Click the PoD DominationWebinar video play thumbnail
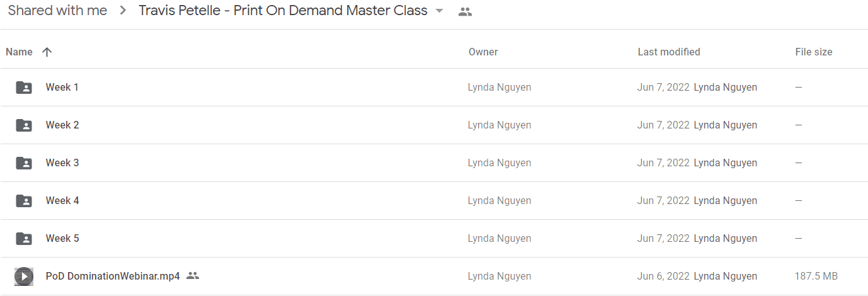Screen dimensions: 868x296 click(x=24, y=276)
